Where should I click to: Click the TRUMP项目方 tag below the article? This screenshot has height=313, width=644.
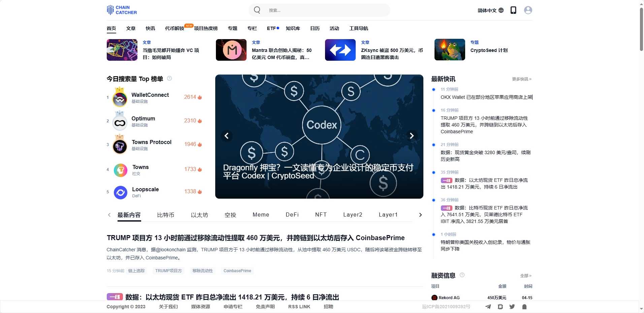point(168,271)
